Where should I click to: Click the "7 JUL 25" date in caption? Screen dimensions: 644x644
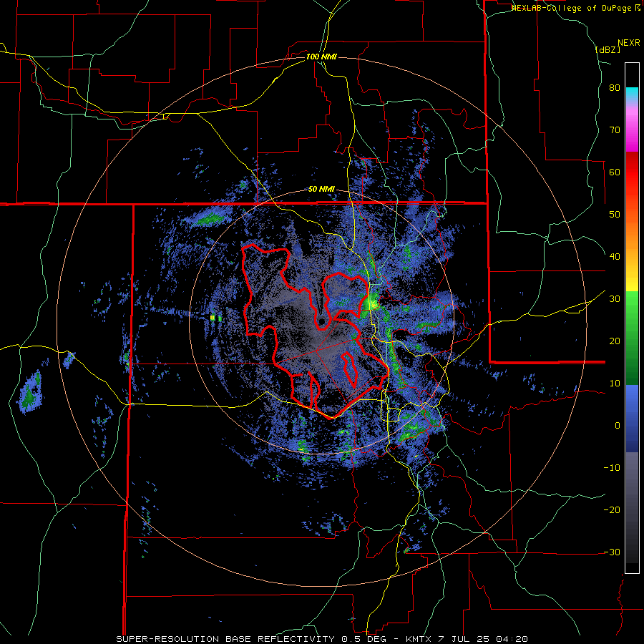click(x=464, y=639)
